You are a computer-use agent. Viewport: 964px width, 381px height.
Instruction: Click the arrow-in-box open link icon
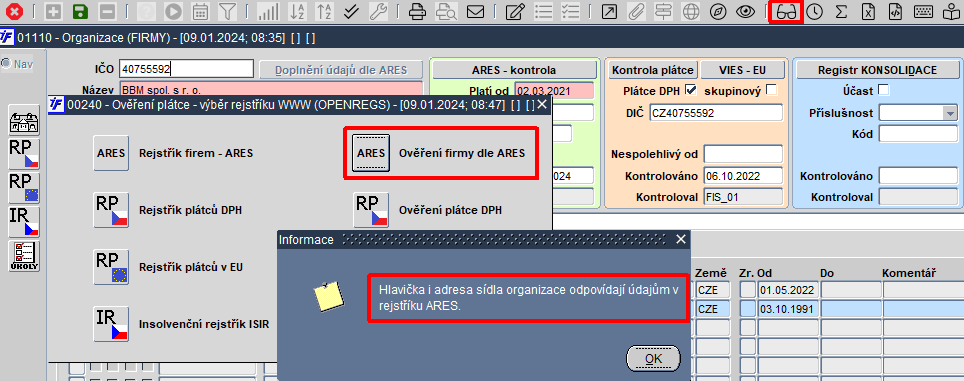(609, 11)
